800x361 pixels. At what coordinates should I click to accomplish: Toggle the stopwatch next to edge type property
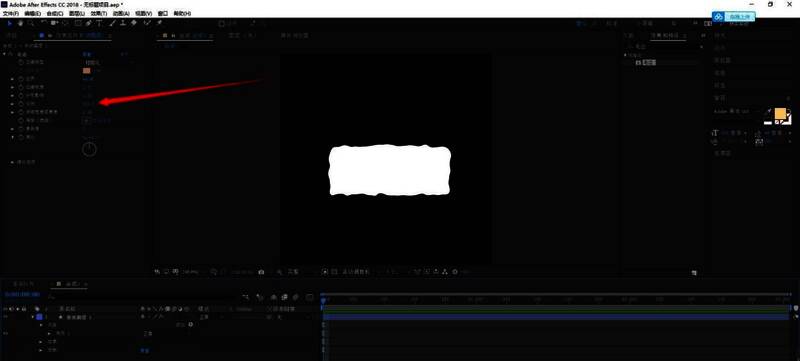point(21,62)
